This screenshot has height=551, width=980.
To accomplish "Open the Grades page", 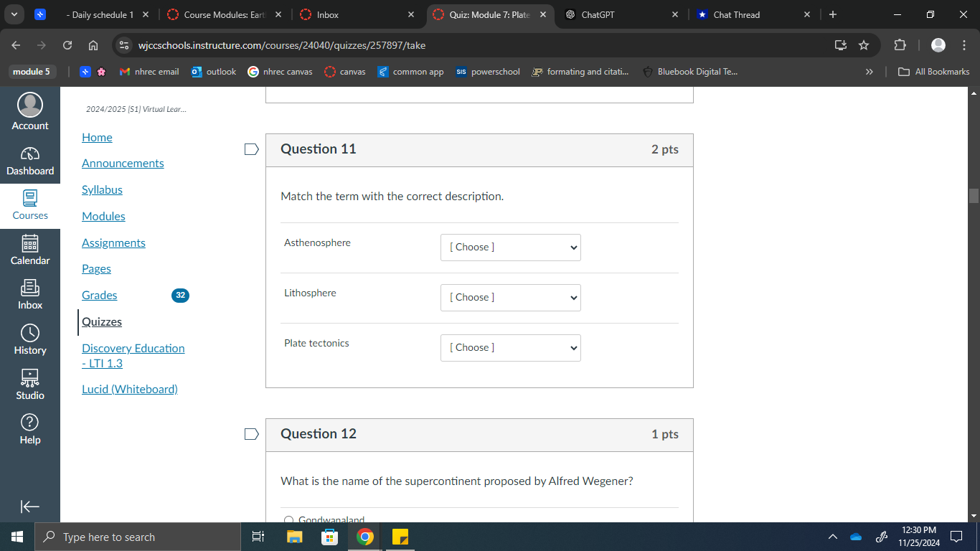I will tap(98, 295).
